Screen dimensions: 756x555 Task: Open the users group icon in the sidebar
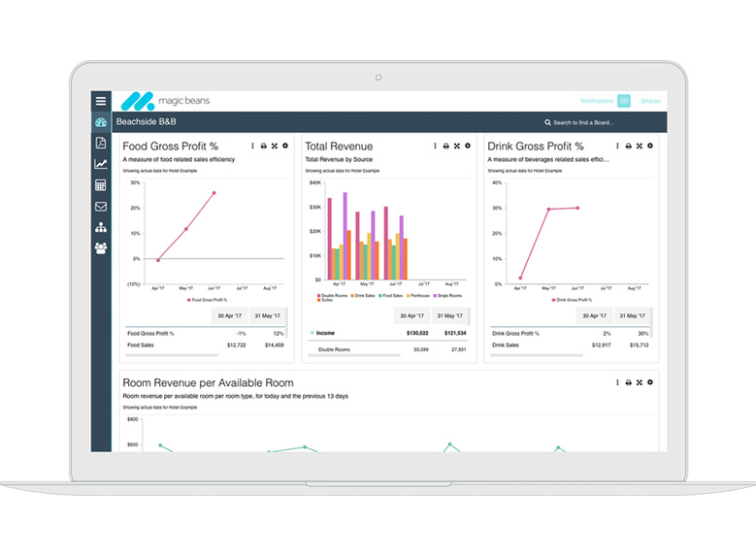point(101,248)
